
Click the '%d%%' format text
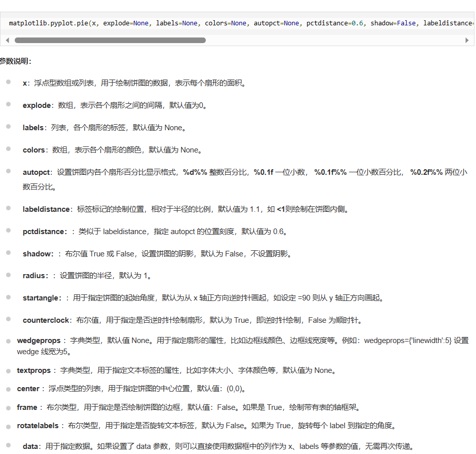[195, 172]
